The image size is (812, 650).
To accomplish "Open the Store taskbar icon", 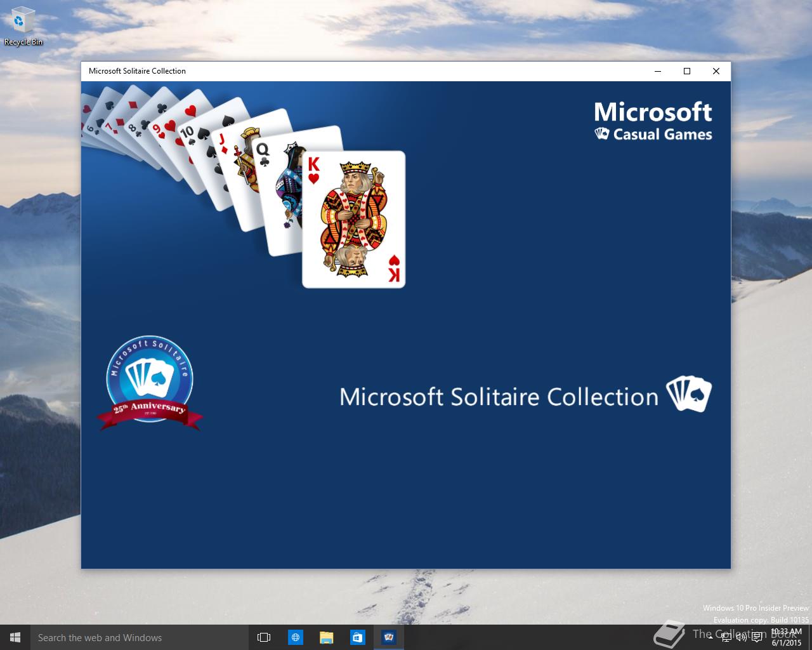I will tap(358, 637).
